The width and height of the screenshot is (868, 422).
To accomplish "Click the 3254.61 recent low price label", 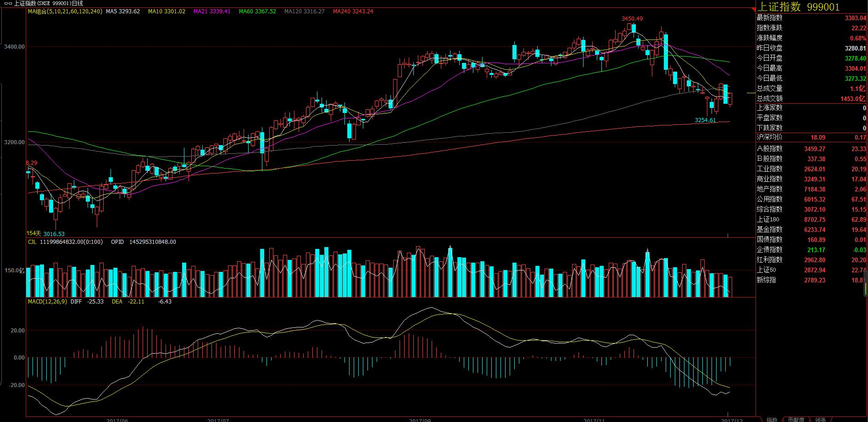I will tap(705, 120).
